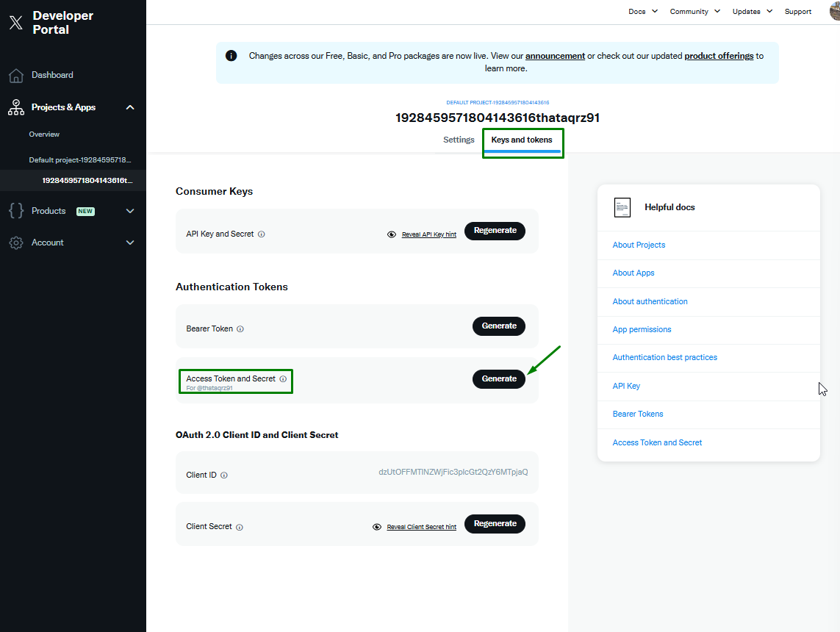Viewport: 840px width, 632px height.
Task: Click the Projects & Apps hierarchy icon
Action: [16, 107]
